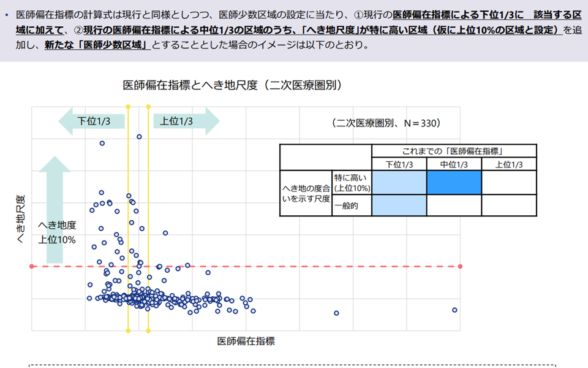Click the 一般的 row label in the table

(x=346, y=206)
